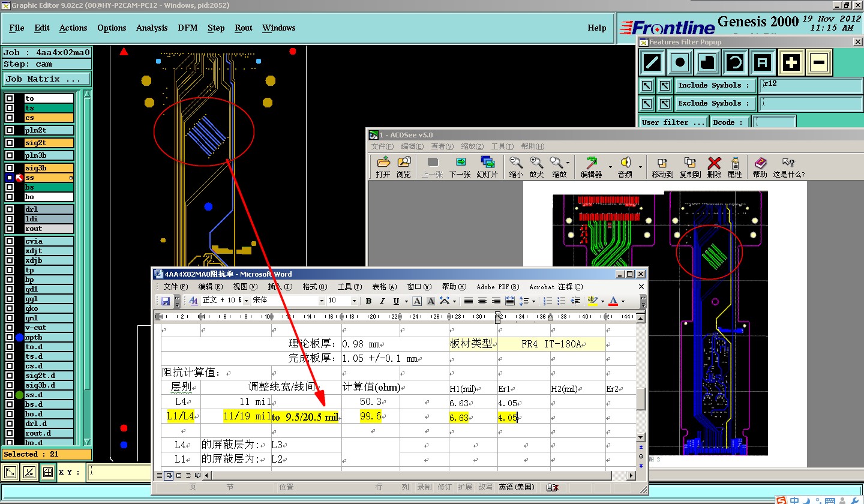Image resolution: width=864 pixels, height=504 pixels.
Task: Toggle the Surfaces feature filter icon
Action: coord(707,62)
